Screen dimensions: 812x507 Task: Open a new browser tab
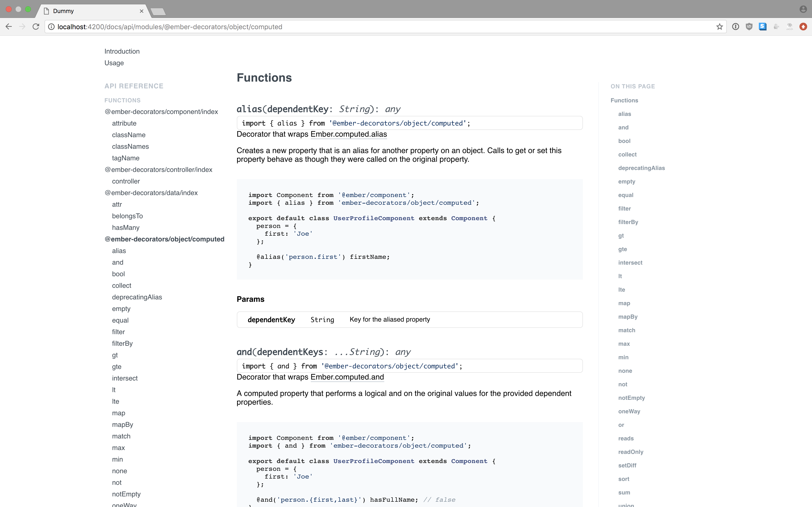[158, 12]
